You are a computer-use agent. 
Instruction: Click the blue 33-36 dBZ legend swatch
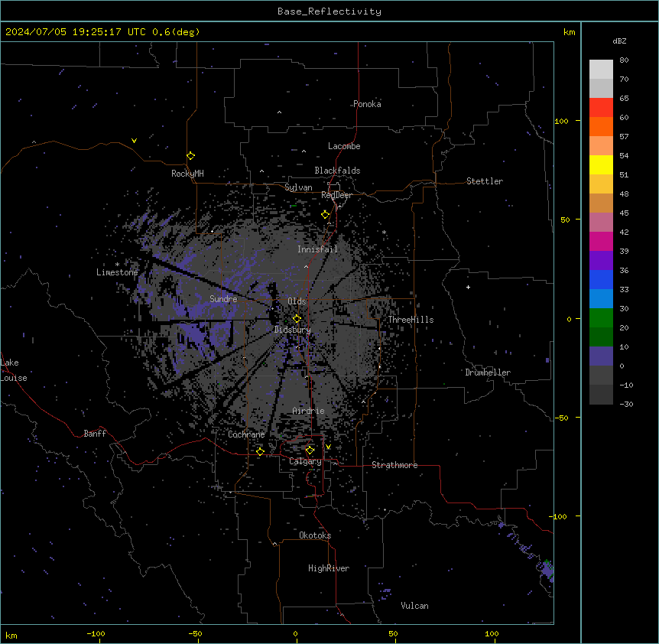[x=601, y=279]
